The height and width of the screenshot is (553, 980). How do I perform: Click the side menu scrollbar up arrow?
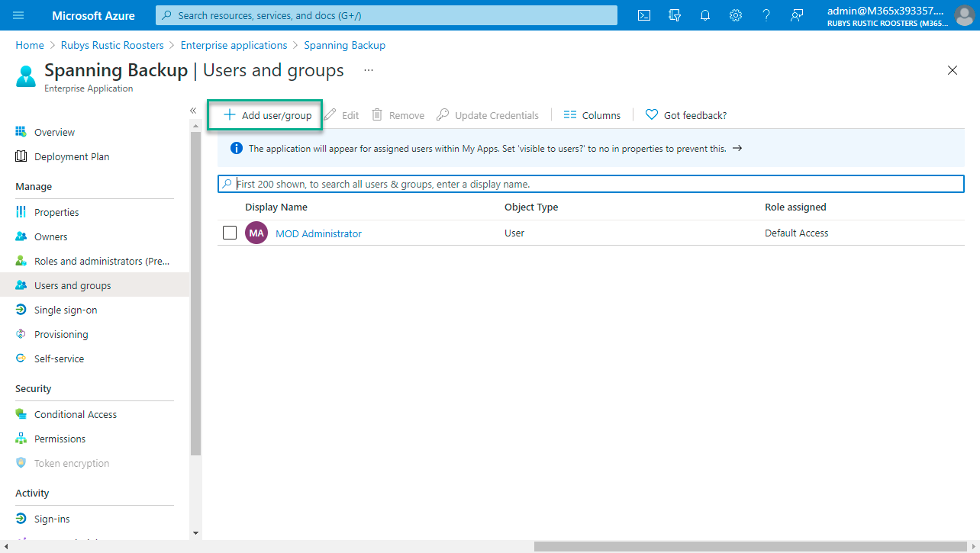pos(195,126)
